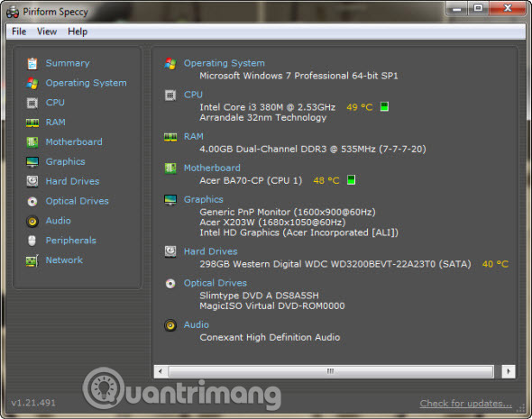Click the Speccy app icon in title bar
532x419 pixels.
[13, 13]
